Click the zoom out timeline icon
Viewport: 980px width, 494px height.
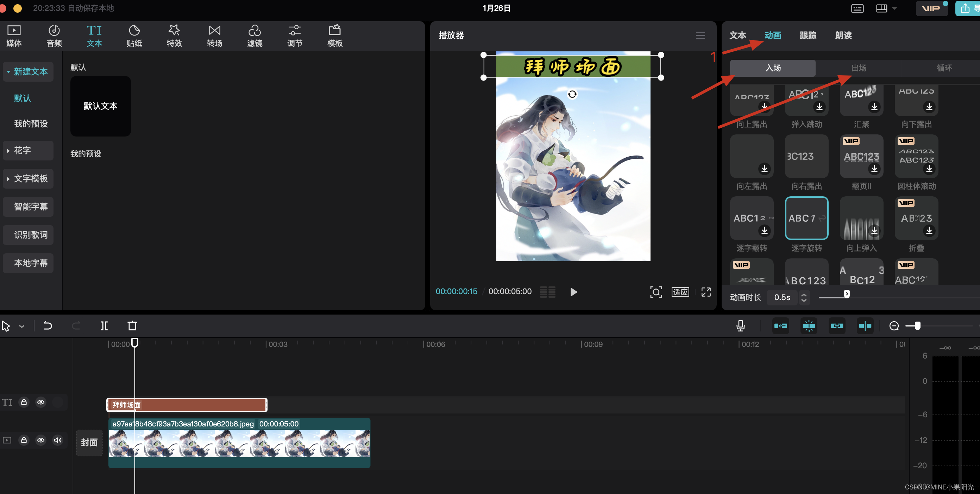coord(894,326)
